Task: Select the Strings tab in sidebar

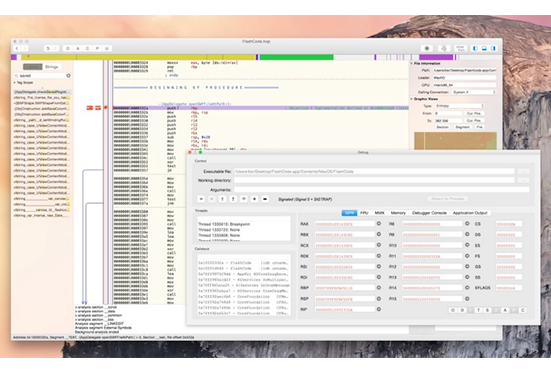Action: [x=52, y=67]
